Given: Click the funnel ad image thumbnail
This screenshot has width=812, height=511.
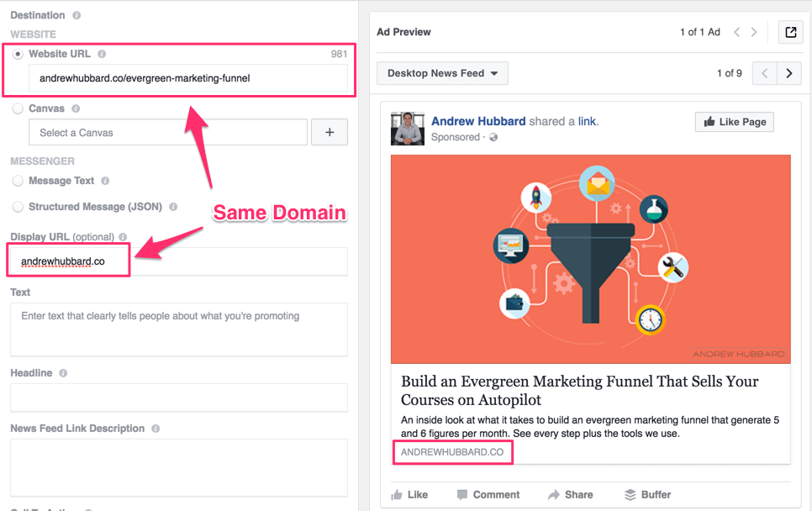Looking at the screenshot, I should (590, 259).
